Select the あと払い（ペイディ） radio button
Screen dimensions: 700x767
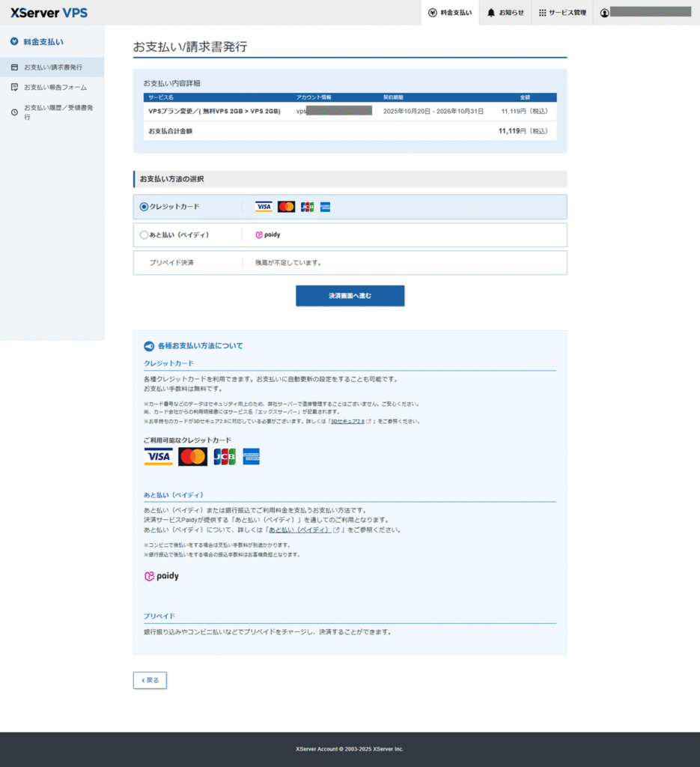[x=144, y=234]
